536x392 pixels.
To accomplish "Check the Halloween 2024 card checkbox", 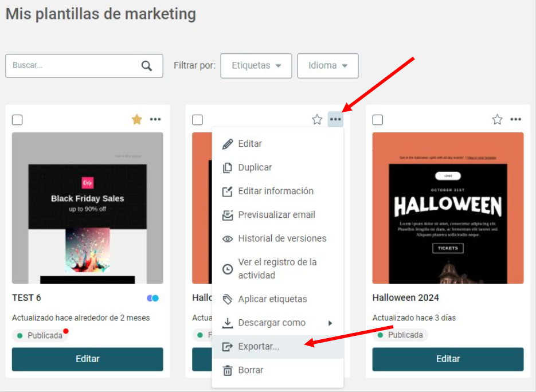I will coord(377,120).
